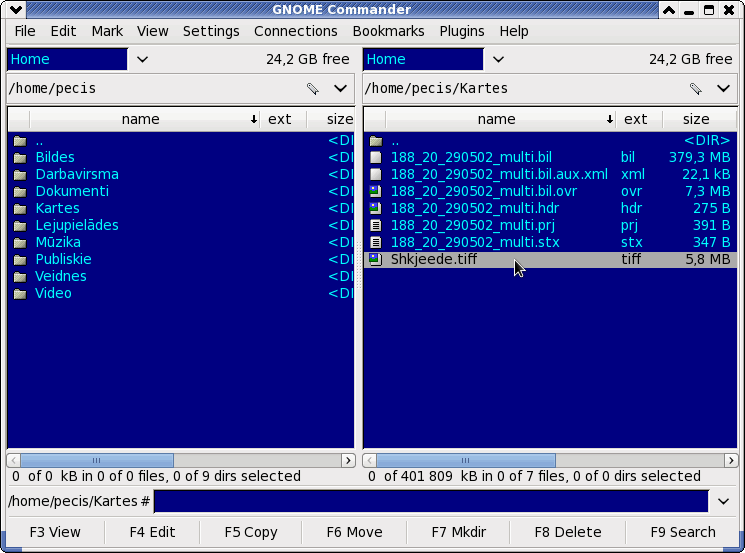This screenshot has height=553, width=745.
Task: Focus the command line input field
Action: click(431, 501)
